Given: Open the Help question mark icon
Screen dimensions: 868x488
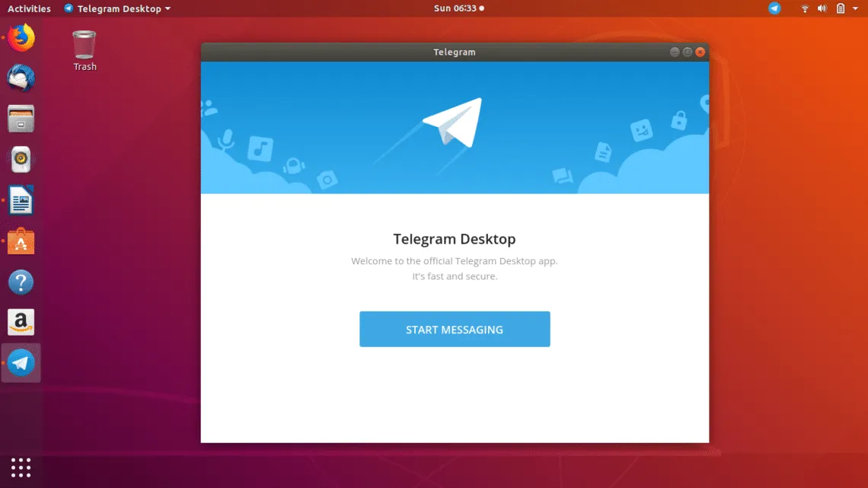Looking at the screenshot, I should [21, 282].
